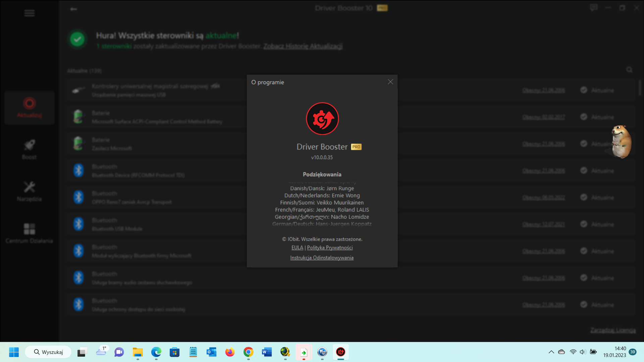644x362 pixels.
Task: Click the IObit copyright notice text
Action: click(322, 239)
